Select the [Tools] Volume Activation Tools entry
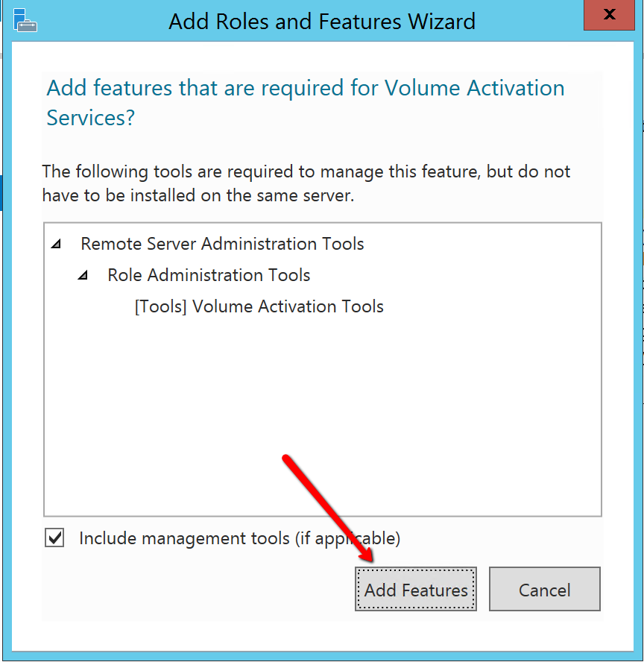 tap(259, 306)
